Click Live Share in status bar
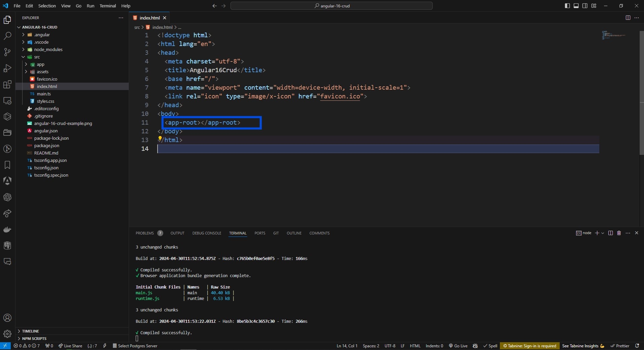Image resolution: width=644 pixels, height=350 pixels. [x=70, y=346]
